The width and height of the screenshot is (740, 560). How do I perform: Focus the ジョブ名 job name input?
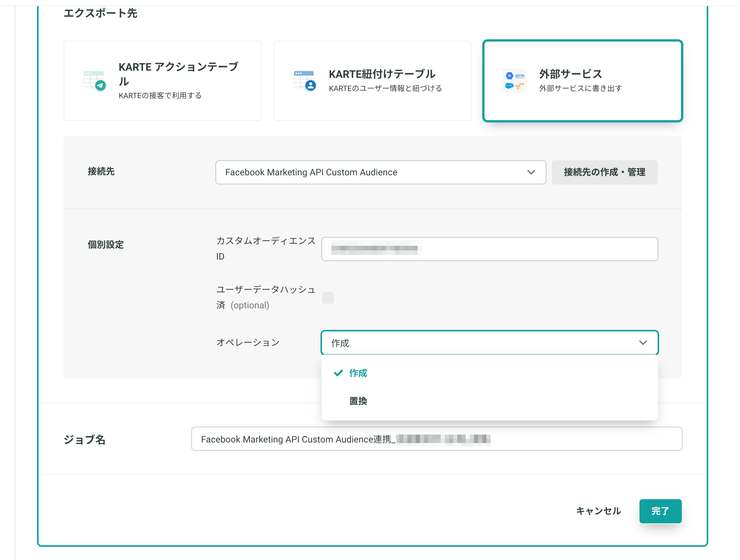coord(437,439)
